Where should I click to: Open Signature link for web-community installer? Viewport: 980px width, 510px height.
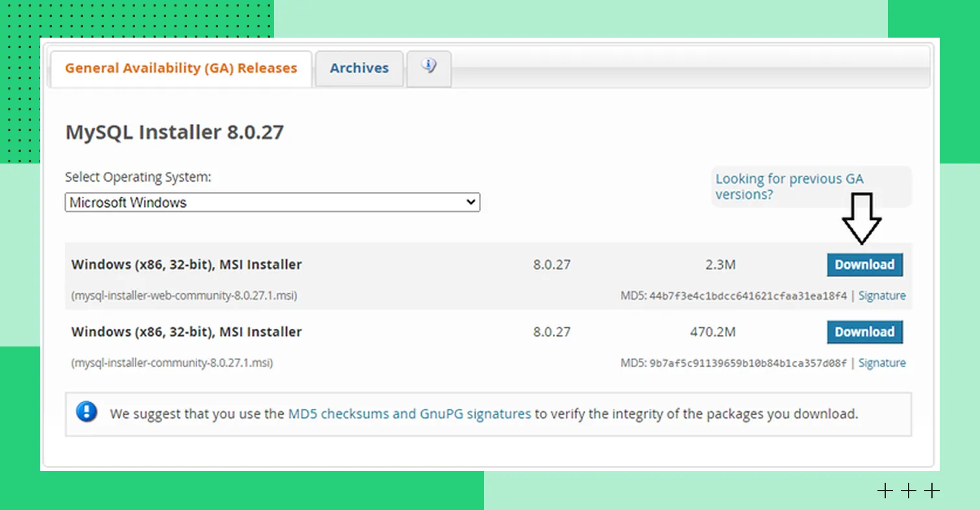tap(881, 296)
